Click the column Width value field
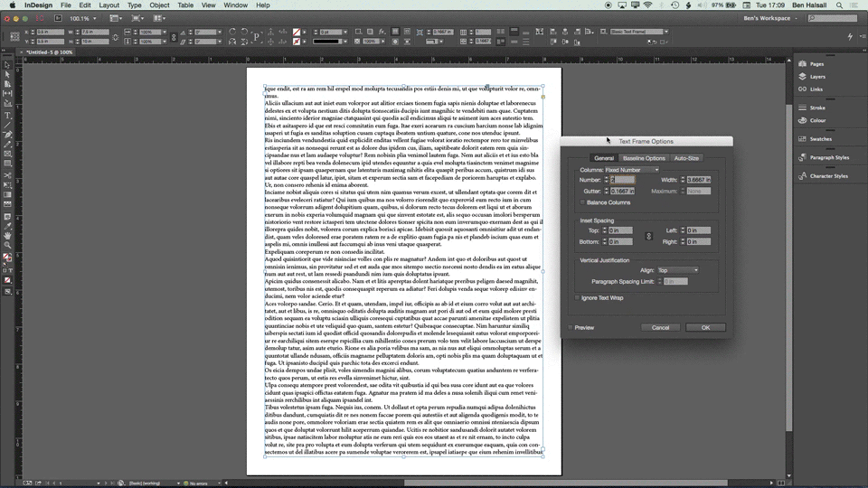The width and height of the screenshot is (868, 488). 699,180
